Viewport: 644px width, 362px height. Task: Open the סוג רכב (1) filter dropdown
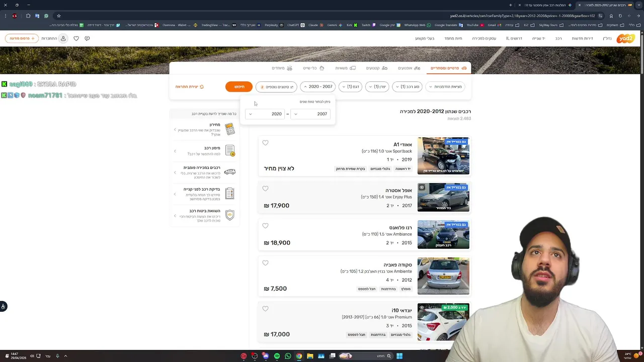pos(407,86)
